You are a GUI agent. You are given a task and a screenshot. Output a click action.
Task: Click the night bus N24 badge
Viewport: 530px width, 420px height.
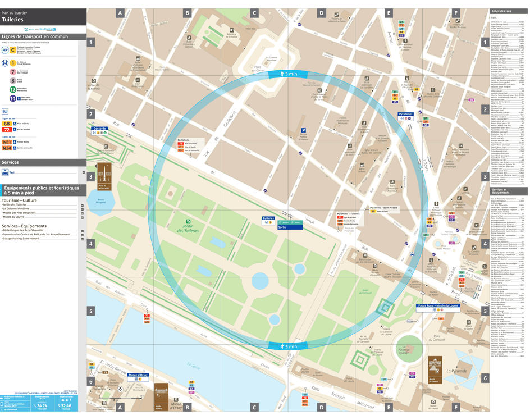coord(7,148)
